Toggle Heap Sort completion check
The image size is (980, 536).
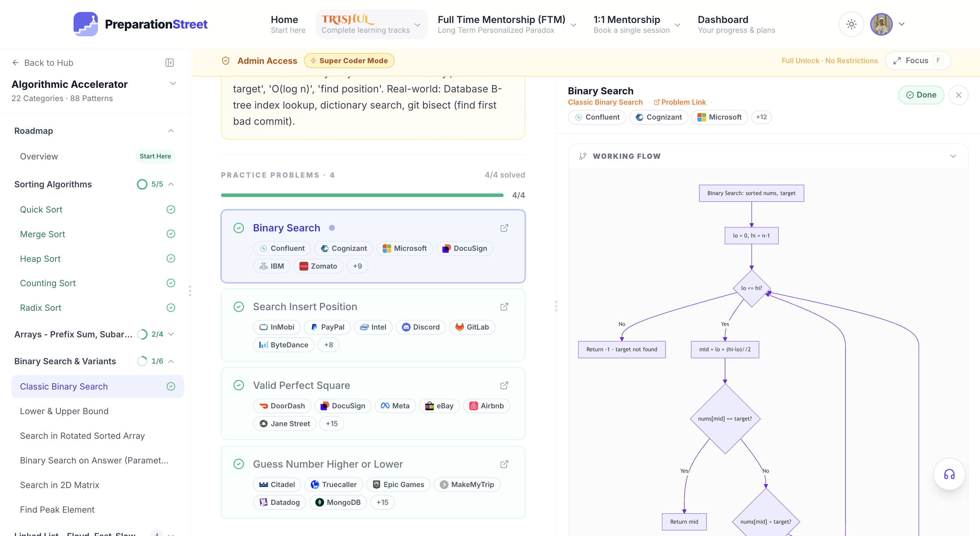[171, 259]
